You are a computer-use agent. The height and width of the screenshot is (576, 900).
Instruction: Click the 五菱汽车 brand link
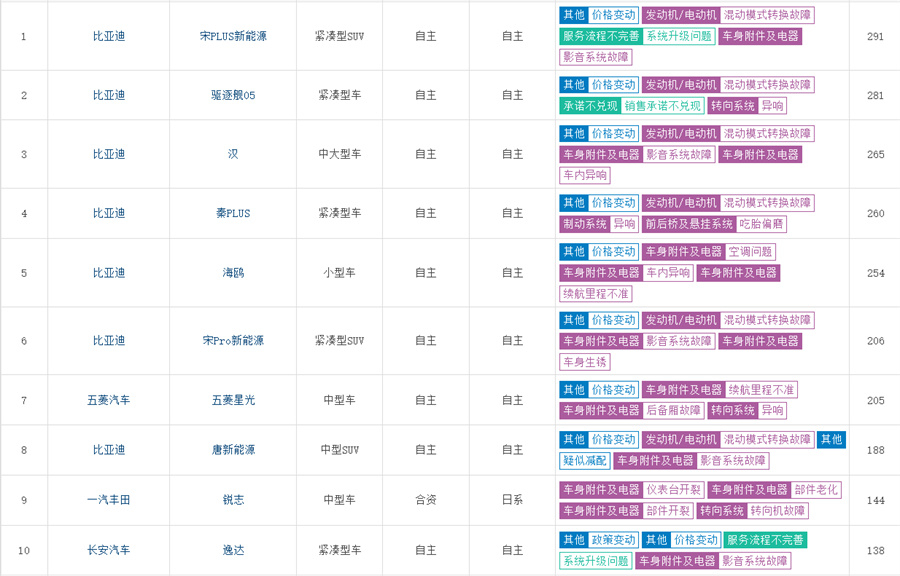[108, 400]
